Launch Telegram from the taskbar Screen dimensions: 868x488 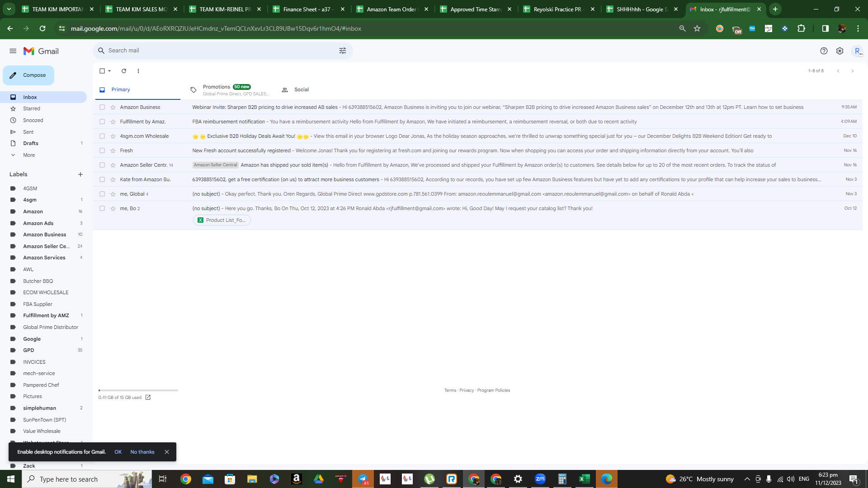363,479
